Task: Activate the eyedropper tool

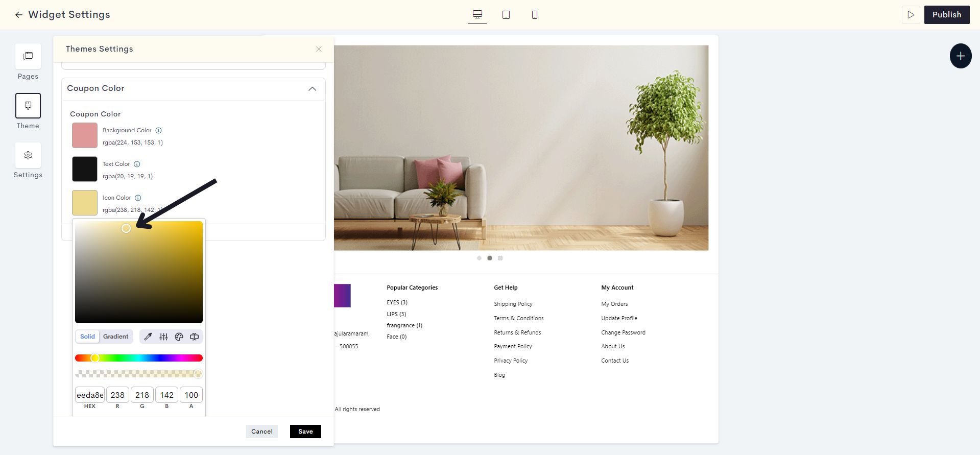Action: pos(148,337)
